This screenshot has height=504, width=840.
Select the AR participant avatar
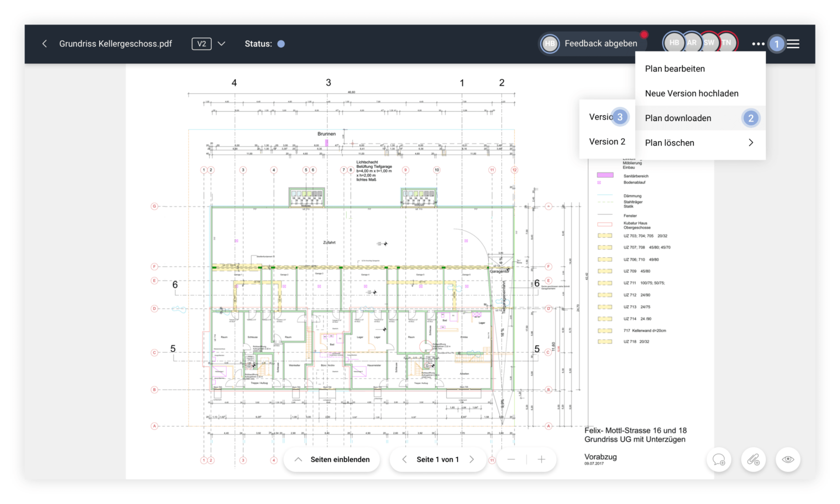point(691,43)
